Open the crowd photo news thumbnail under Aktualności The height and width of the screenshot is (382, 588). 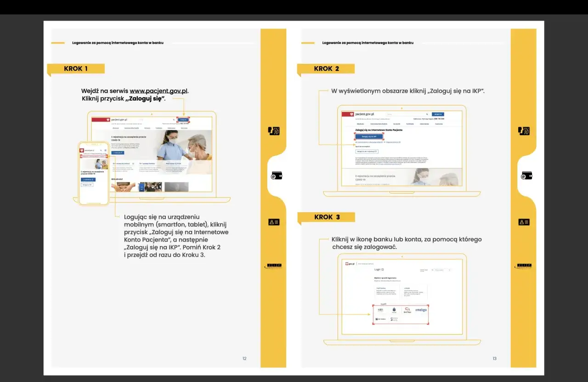coord(150,187)
